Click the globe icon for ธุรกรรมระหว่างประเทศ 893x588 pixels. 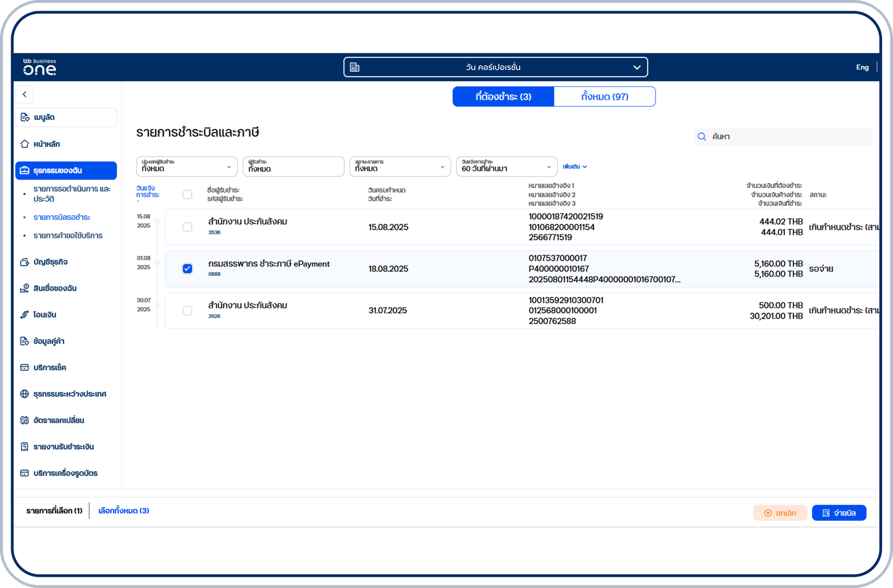[25, 394]
